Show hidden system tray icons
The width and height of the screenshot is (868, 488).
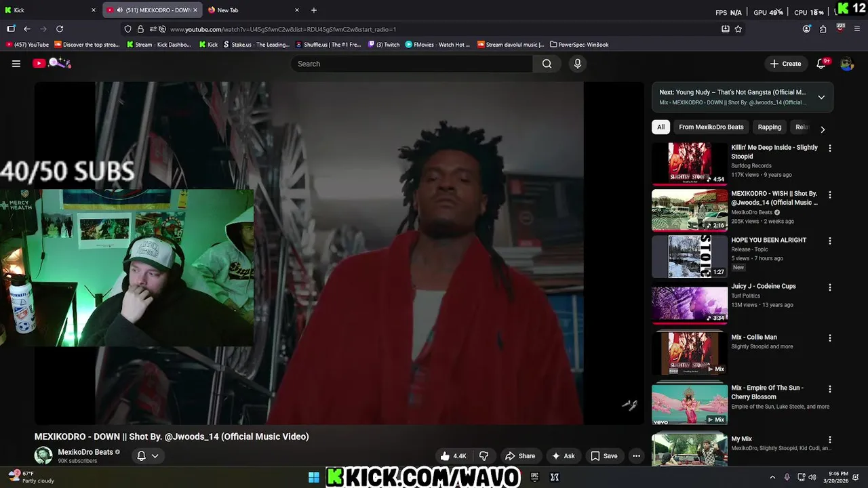click(x=772, y=477)
